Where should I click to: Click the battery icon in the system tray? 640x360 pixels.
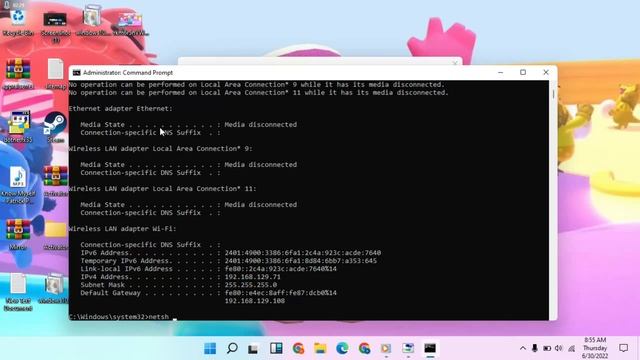pyautogui.click(x=547, y=348)
